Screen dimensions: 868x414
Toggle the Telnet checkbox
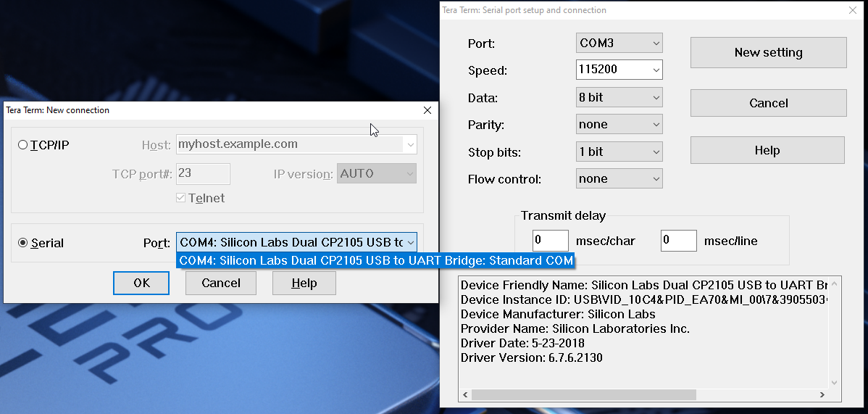pyautogui.click(x=181, y=198)
